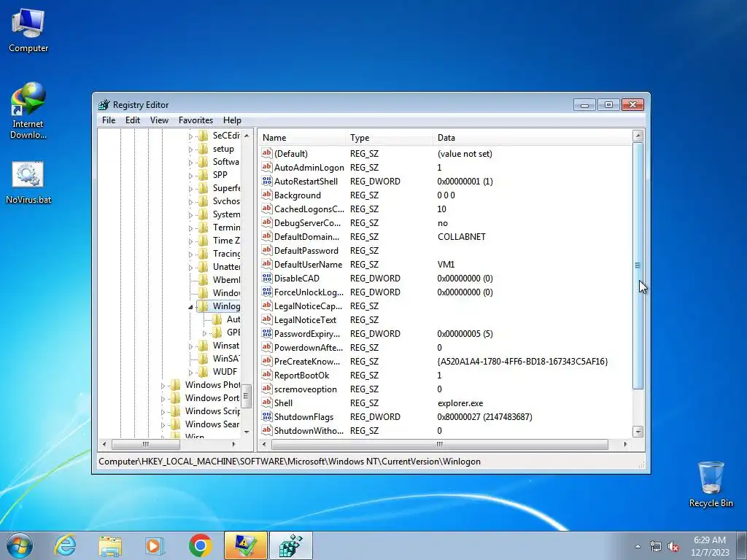The width and height of the screenshot is (747, 560).
Task: Click the Registry Editor title bar icon
Action: [104, 105]
